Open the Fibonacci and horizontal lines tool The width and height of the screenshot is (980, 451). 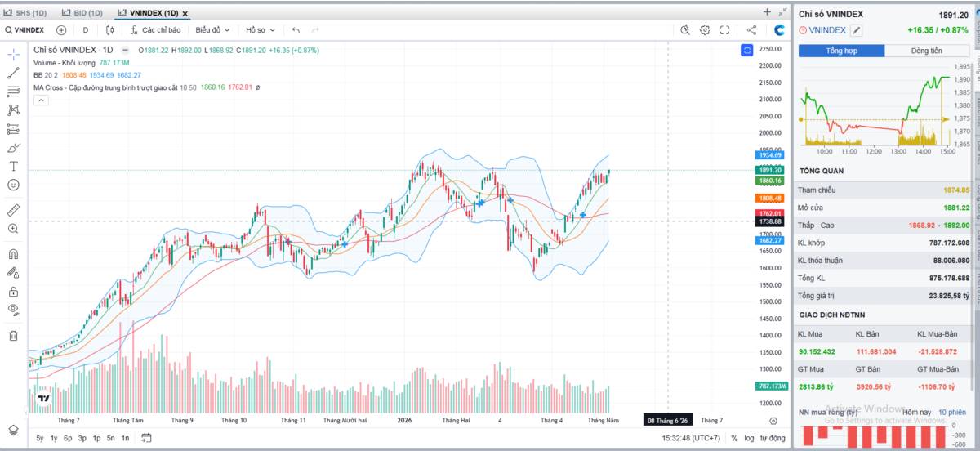coord(13,92)
